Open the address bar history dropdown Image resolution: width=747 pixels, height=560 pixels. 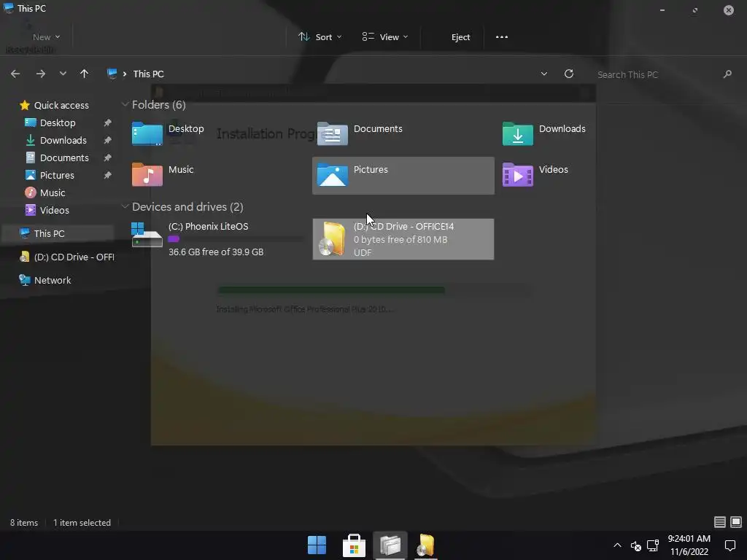pos(544,74)
